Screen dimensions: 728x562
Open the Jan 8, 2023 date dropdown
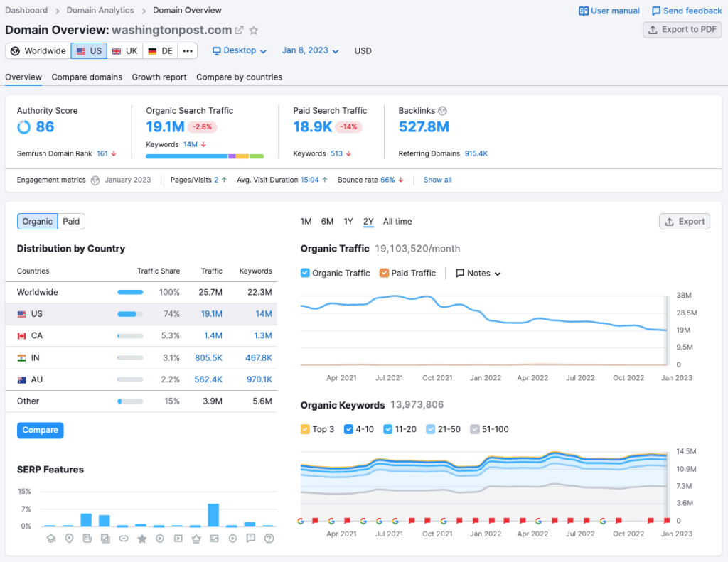point(310,50)
